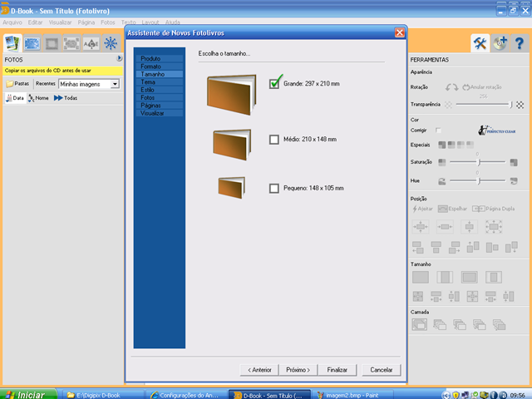
Task: Click the rotate left arrow icon
Action: pos(449,87)
